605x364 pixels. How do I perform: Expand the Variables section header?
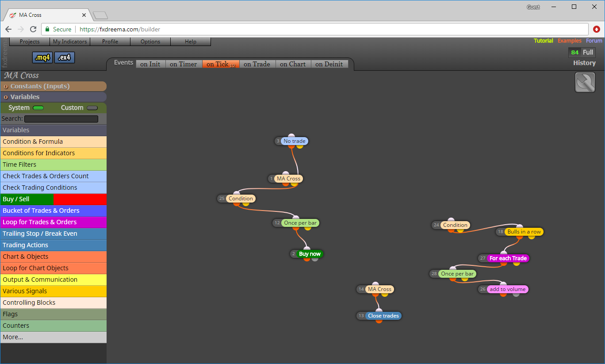tap(53, 97)
